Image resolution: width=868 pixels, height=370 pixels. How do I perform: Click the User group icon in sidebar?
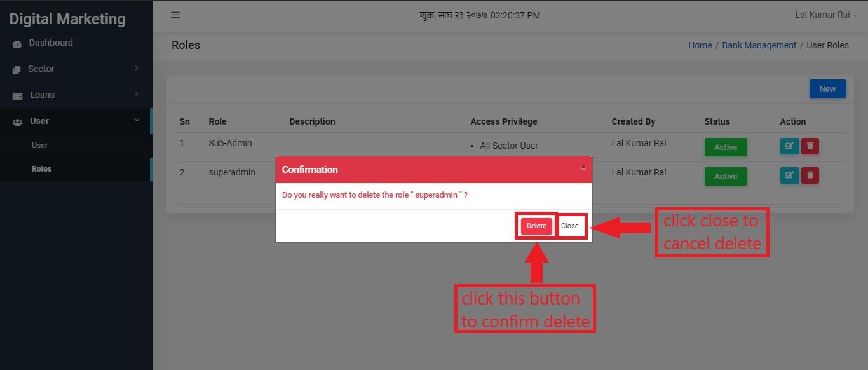[17, 121]
